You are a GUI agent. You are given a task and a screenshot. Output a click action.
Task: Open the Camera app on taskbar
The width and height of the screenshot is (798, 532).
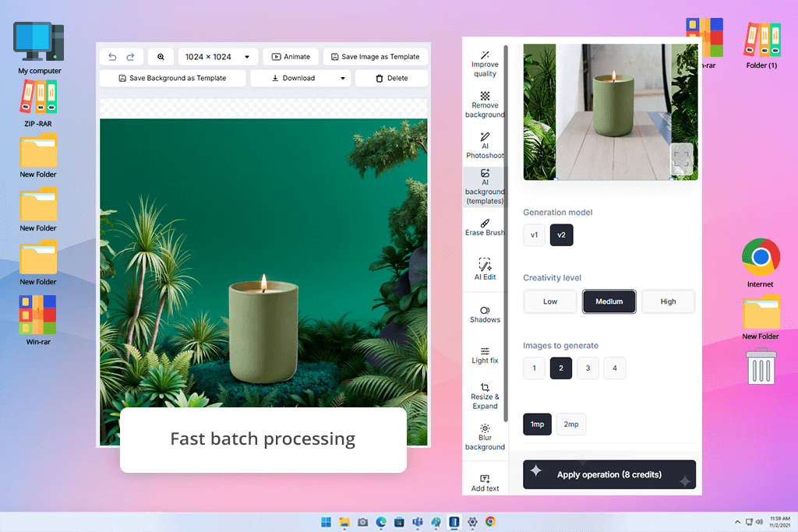[x=363, y=522]
